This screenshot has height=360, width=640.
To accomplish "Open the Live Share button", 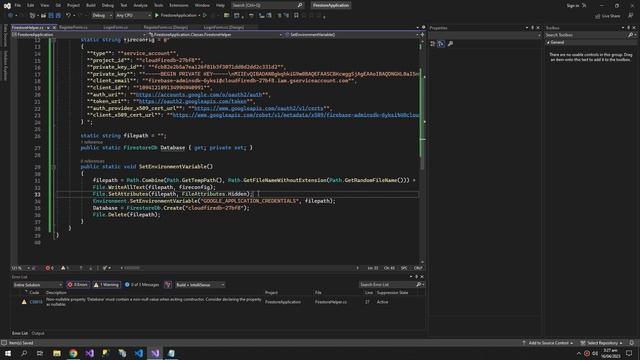I will pos(608,16).
